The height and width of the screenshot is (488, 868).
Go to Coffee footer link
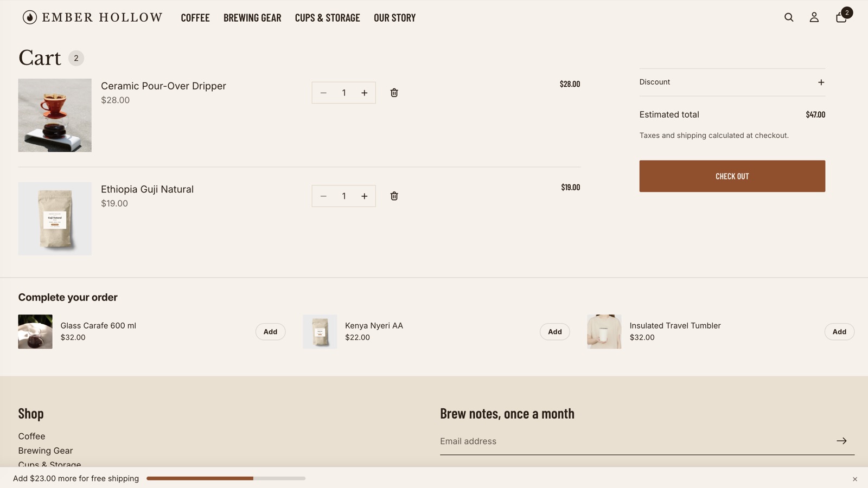point(31,436)
